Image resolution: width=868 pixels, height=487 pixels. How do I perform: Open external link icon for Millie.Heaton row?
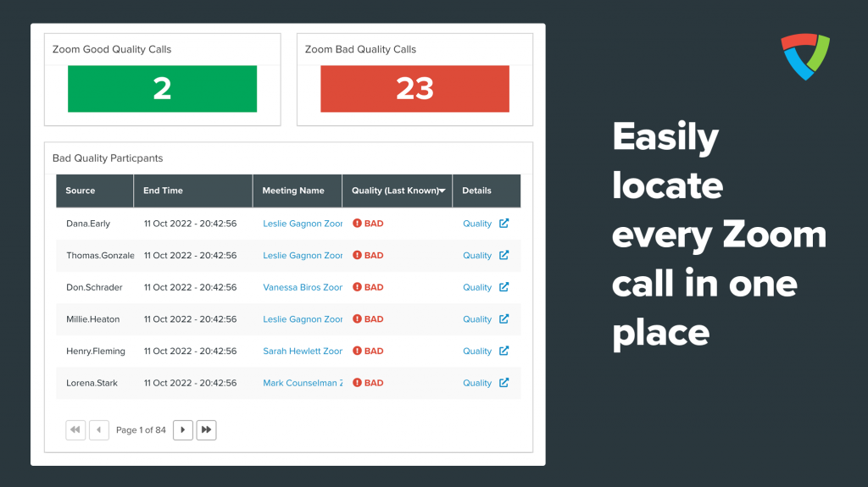[504, 318]
